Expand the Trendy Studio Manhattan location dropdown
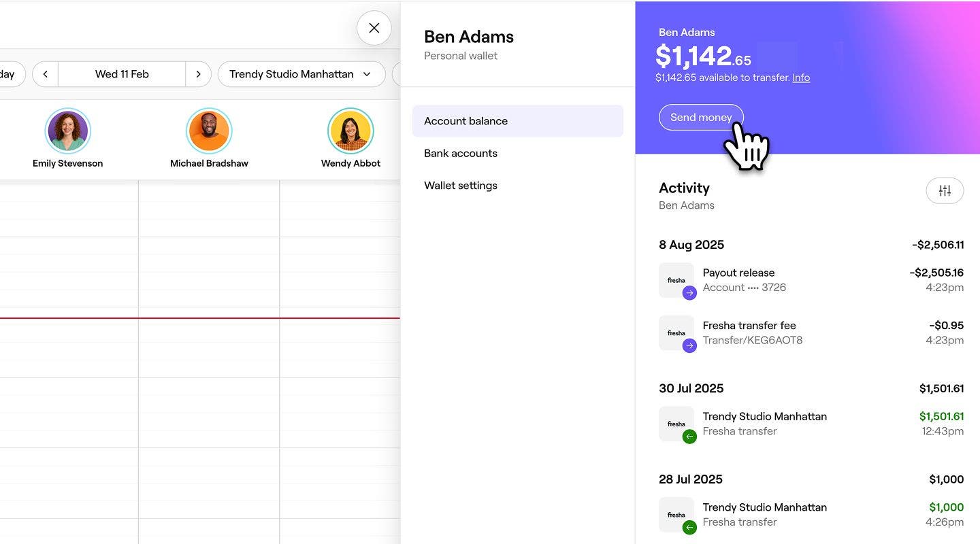Image resolution: width=980 pixels, height=544 pixels. [301, 74]
